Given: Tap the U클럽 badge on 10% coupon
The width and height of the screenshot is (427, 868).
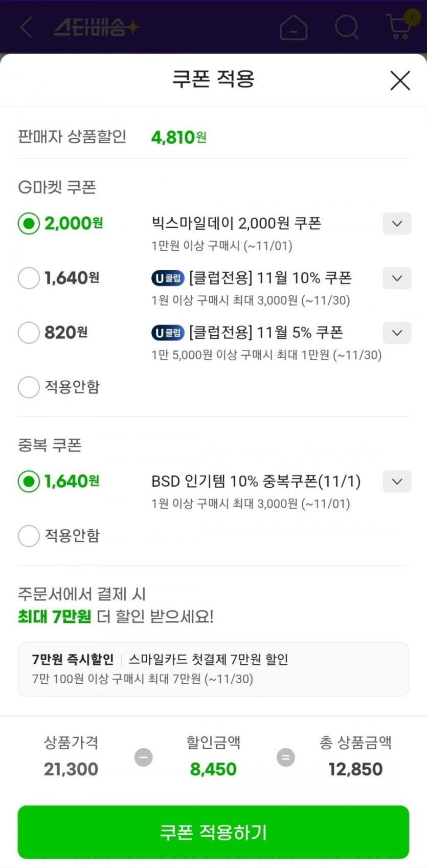Looking at the screenshot, I should coord(168,278).
